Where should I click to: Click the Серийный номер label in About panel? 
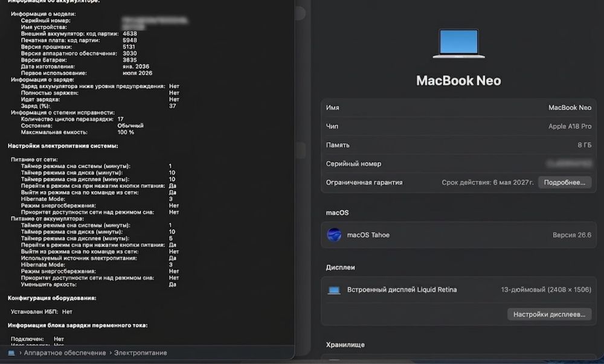click(353, 164)
